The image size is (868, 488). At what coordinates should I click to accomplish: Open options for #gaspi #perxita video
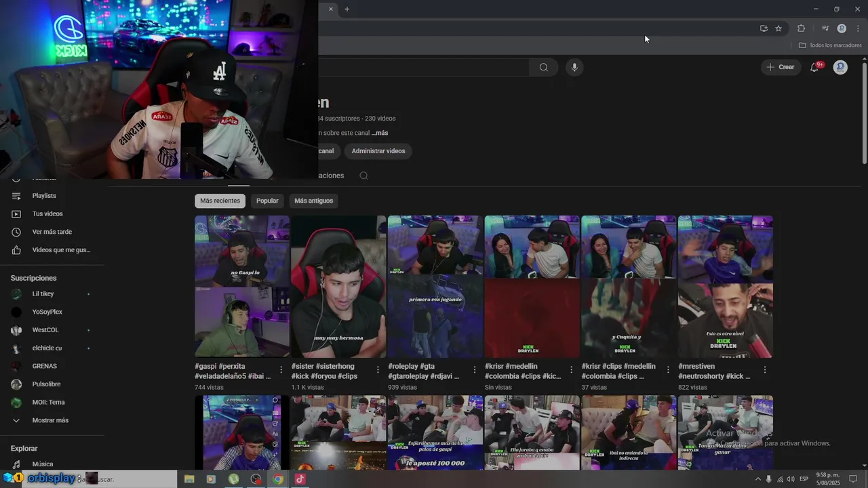(x=281, y=370)
